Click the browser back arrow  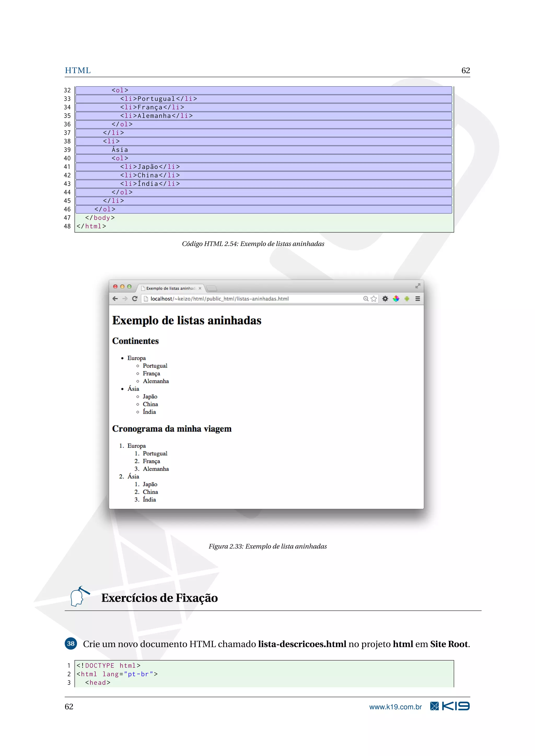pyautogui.click(x=115, y=299)
